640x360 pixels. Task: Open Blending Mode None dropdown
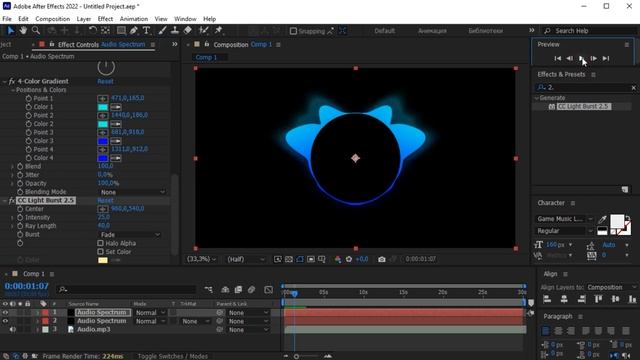tap(133, 192)
